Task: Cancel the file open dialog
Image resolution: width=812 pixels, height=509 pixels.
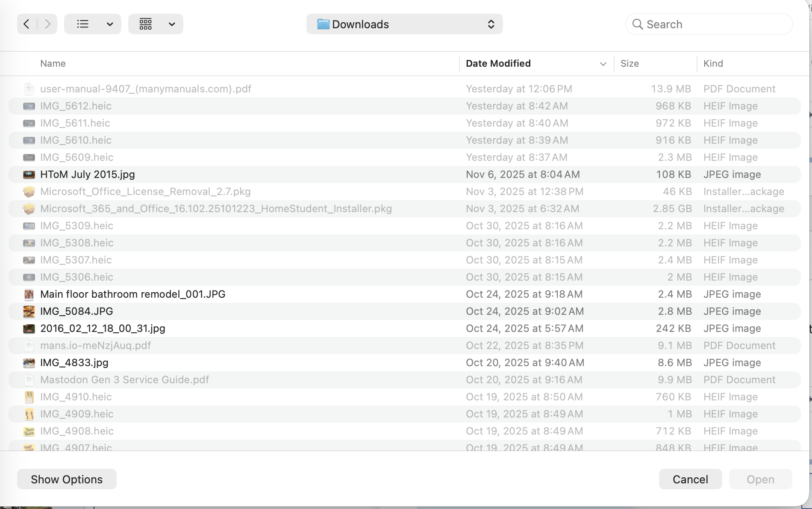Action: point(690,479)
